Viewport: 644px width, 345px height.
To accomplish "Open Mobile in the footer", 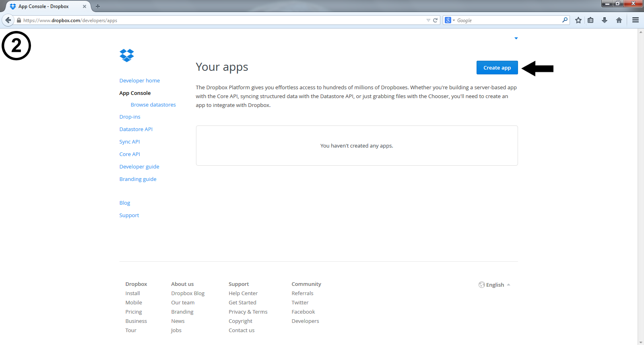I will (x=134, y=302).
